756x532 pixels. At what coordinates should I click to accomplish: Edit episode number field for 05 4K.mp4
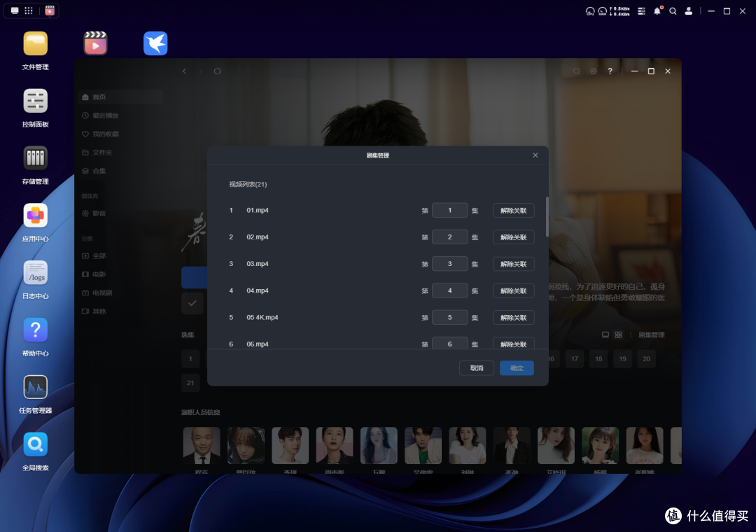(450, 317)
